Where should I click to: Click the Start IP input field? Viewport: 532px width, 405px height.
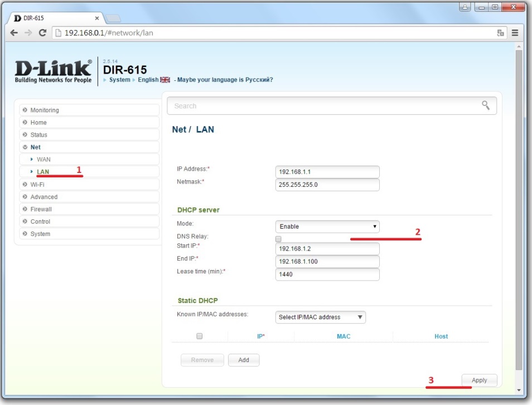coord(327,248)
